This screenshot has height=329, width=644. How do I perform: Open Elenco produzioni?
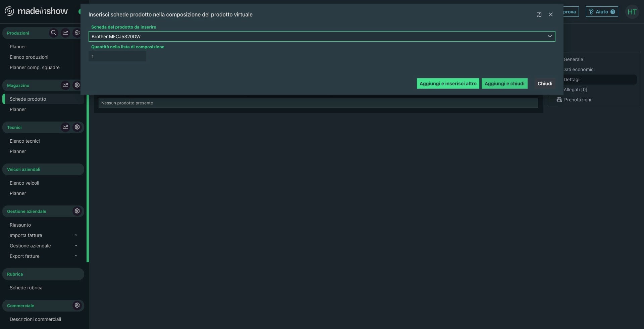click(29, 57)
